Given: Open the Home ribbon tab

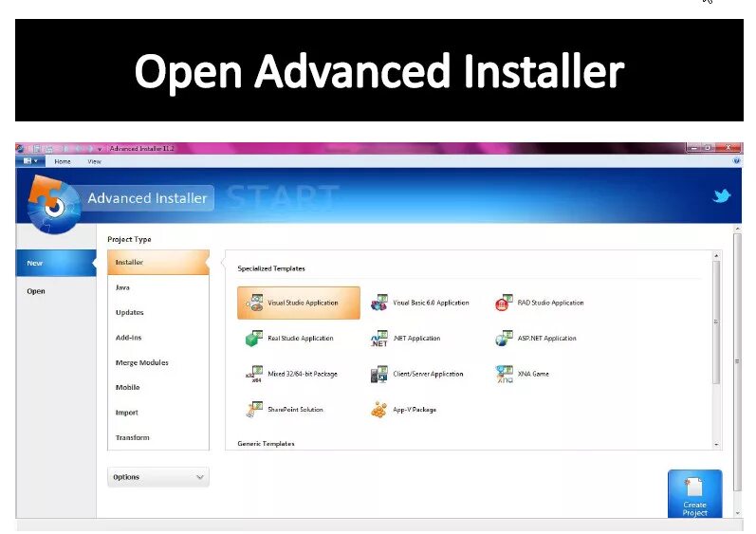Looking at the screenshot, I should pyautogui.click(x=63, y=161).
